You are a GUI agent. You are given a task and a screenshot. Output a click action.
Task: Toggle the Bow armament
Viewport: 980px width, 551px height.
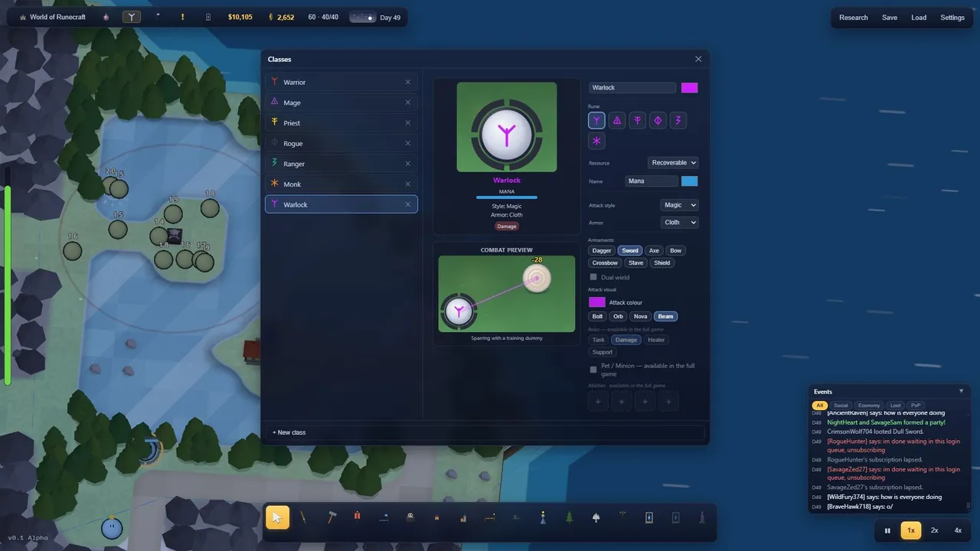click(x=675, y=250)
